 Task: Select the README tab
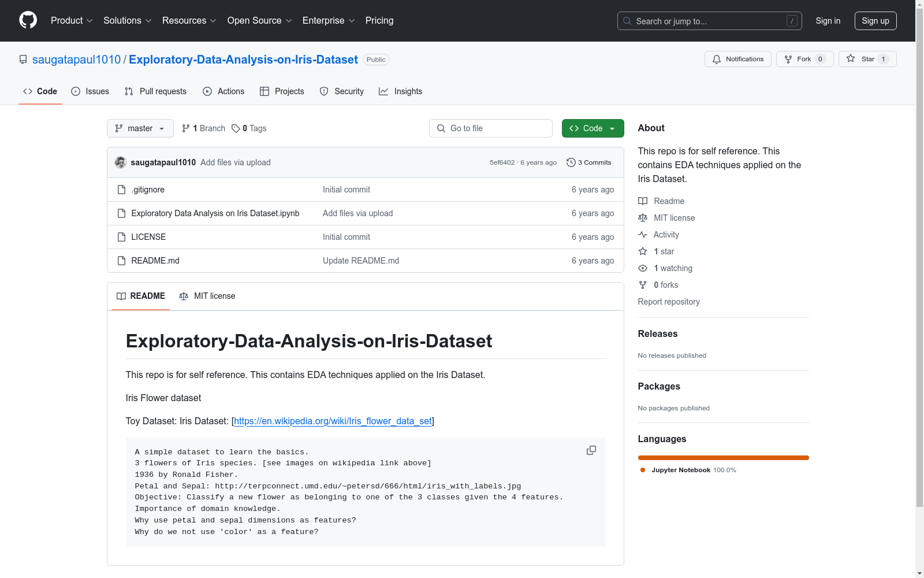coord(141,296)
